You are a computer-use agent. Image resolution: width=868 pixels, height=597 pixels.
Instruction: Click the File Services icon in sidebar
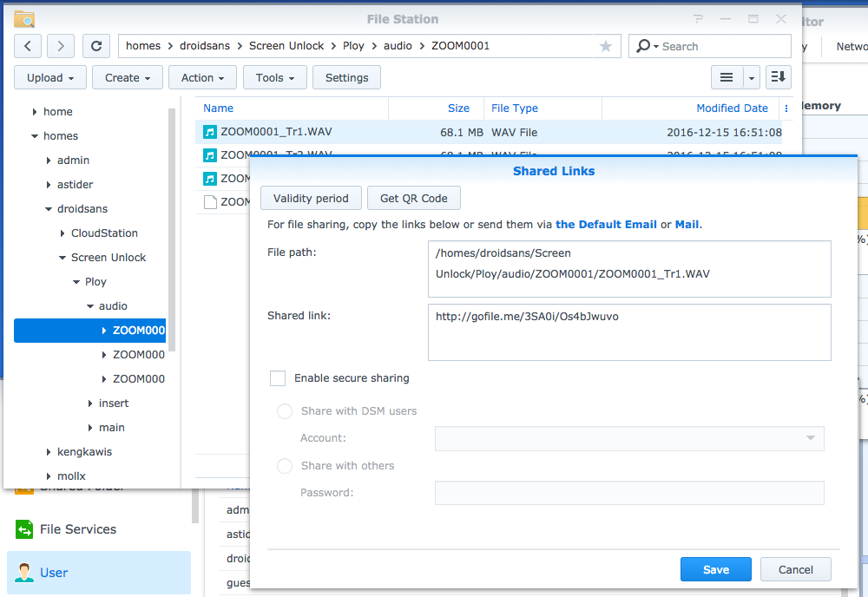coord(23,529)
